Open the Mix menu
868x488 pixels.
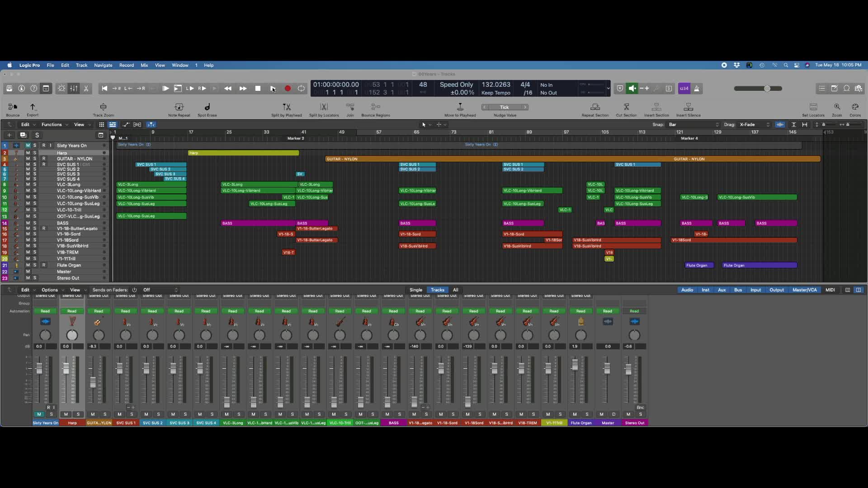144,65
